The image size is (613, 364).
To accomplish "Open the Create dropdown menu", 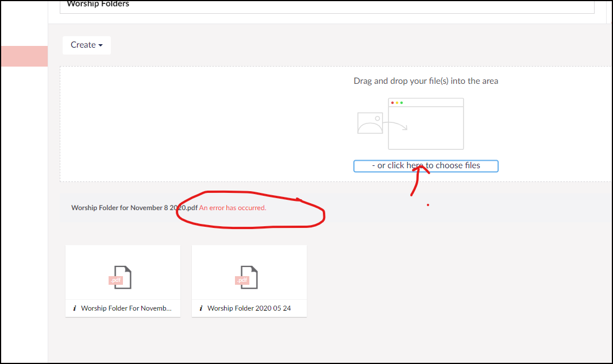I will [x=86, y=45].
